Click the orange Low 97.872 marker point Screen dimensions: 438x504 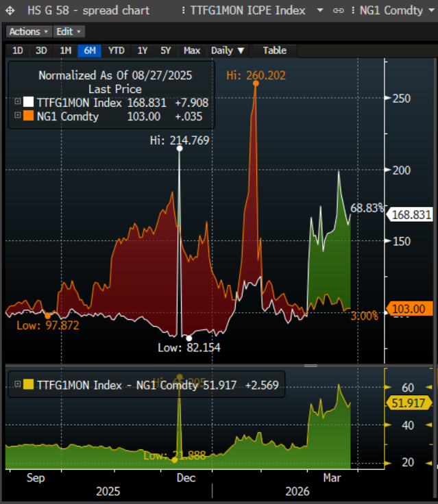(x=47, y=316)
